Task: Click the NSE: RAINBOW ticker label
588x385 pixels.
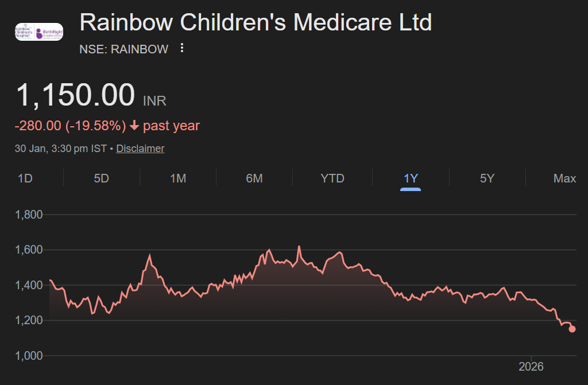Action: coord(123,49)
